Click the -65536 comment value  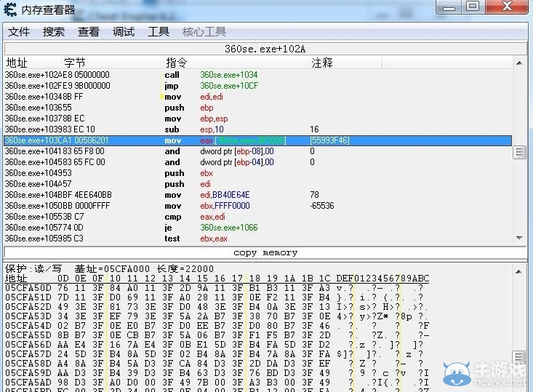[322, 206]
